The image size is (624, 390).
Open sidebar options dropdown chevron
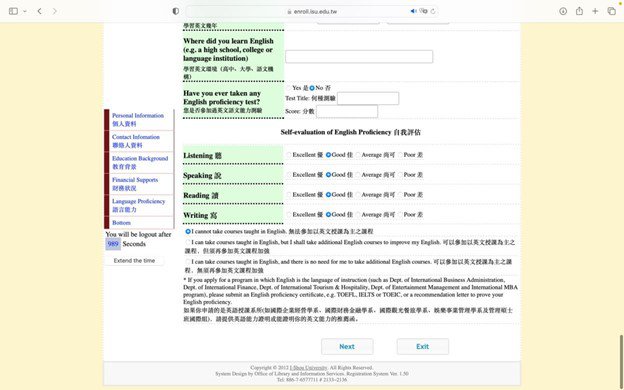click(x=25, y=11)
